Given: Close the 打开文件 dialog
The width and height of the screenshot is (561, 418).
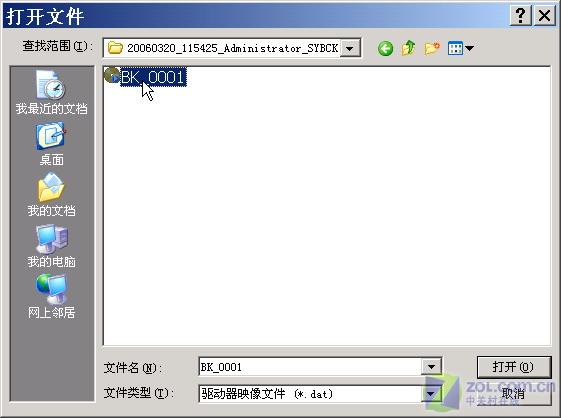Looking at the screenshot, I should 545,16.
